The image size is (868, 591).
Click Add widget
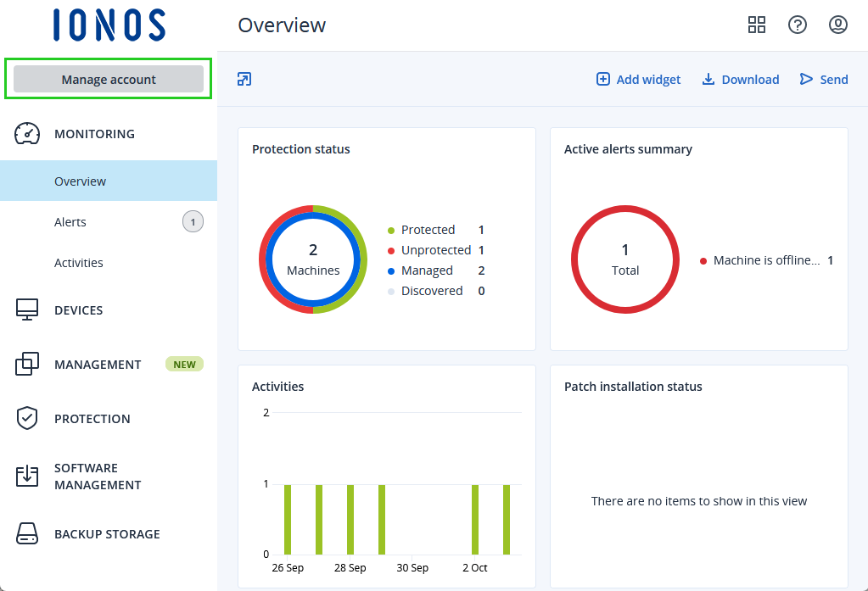(639, 80)
